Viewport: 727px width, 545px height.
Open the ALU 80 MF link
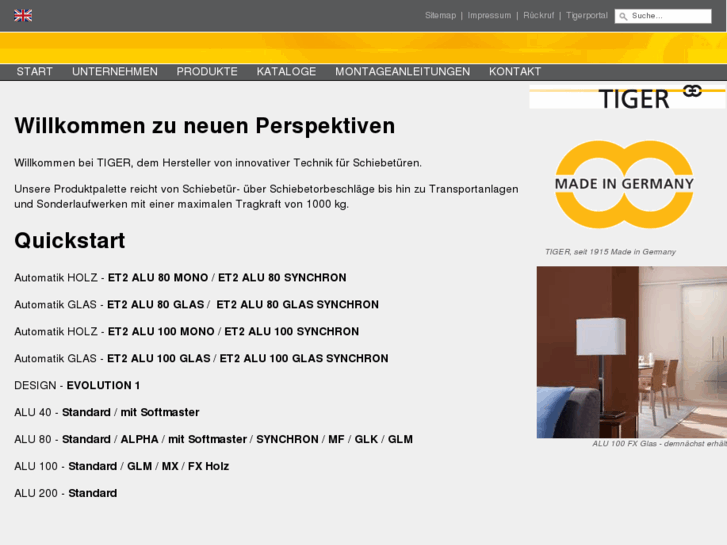pos(337,439)
